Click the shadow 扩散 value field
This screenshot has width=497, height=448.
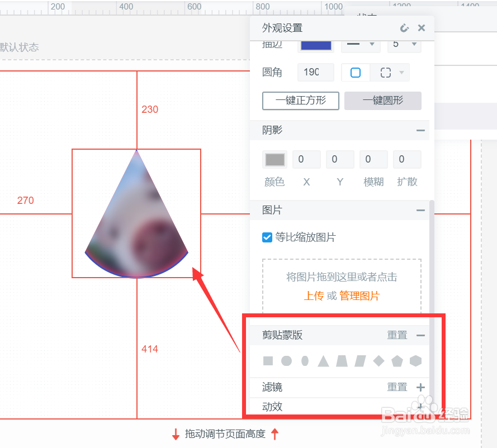point(408,159)
